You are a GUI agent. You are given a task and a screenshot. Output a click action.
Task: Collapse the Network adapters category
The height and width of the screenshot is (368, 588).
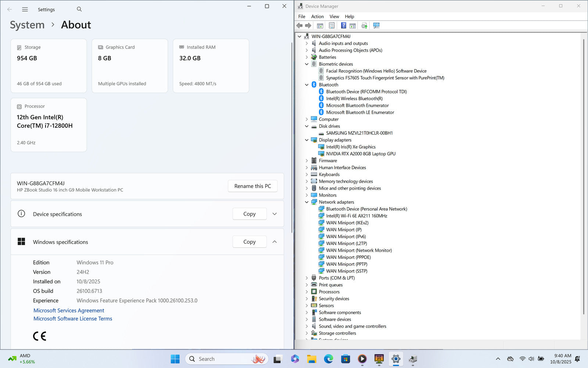coord(307,202)
